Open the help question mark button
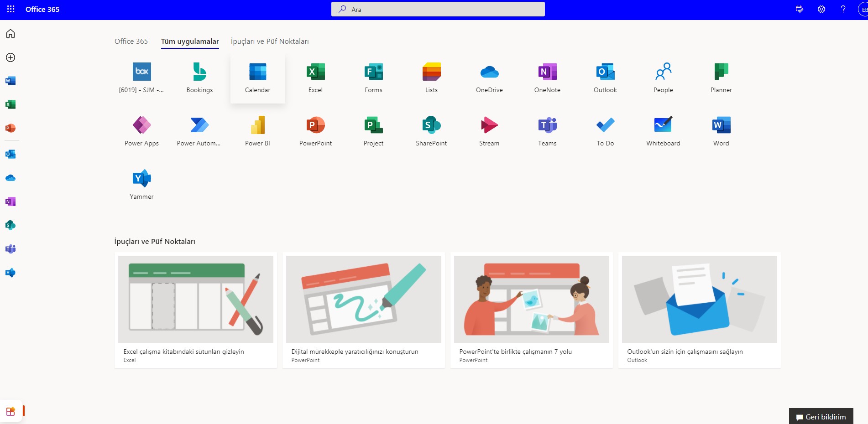Image resolution: width=868 pixels, height=424 pixels. [843, 9]
